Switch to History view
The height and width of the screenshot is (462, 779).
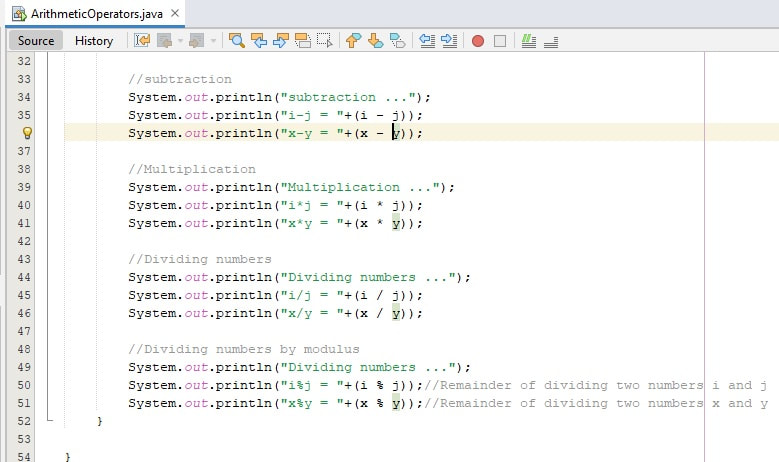pyautogui.click(x=94, y=41)
